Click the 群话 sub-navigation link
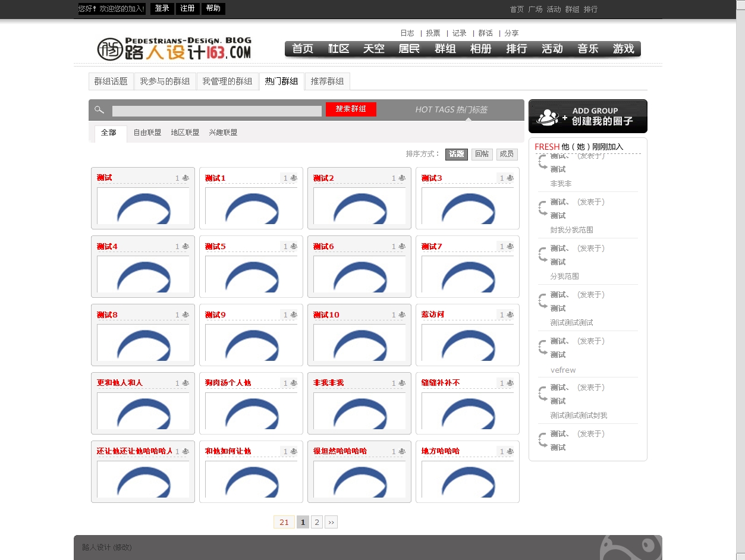Image resolution: width=745 pixels, height=560 pixels. 486,33
